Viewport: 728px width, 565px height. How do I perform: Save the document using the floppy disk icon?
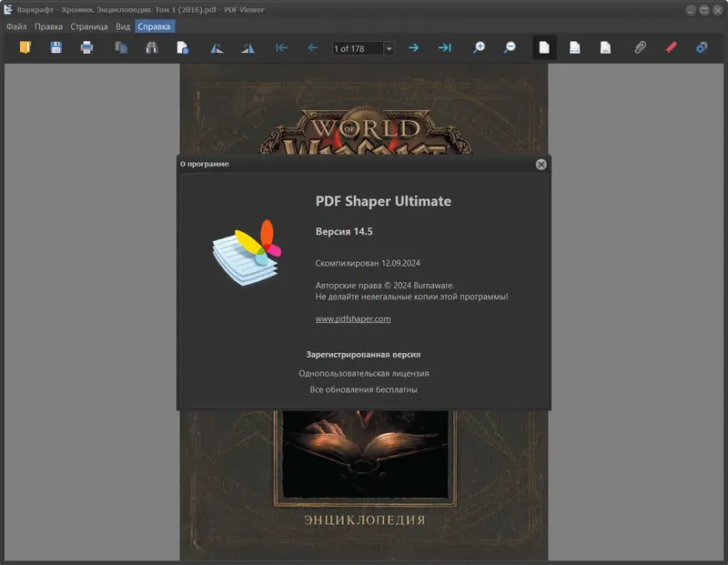pyautogui.click(x=56, y=47)
